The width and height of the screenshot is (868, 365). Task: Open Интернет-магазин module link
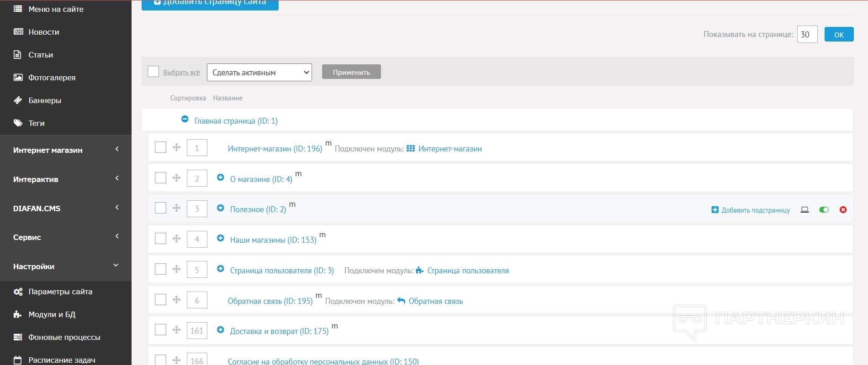pyautogui.click(x=450, y=149)
